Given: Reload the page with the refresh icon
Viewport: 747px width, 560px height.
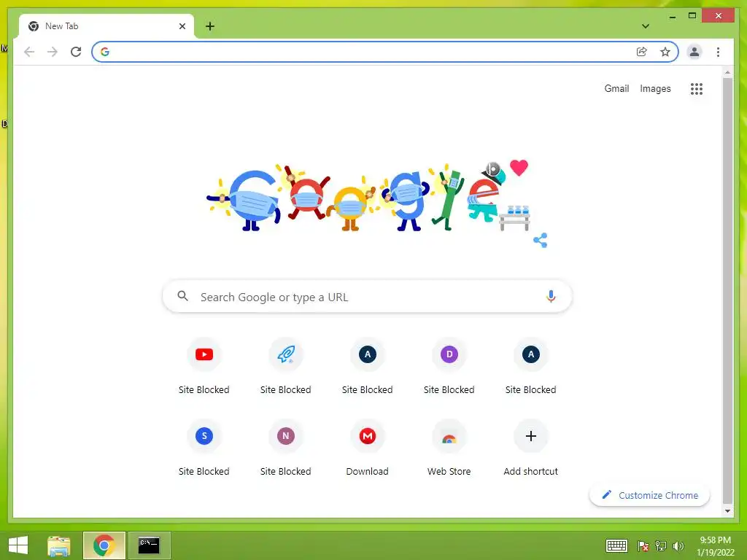Looking at the screenshot, I should pyautogui.click(x=76, y=52).
